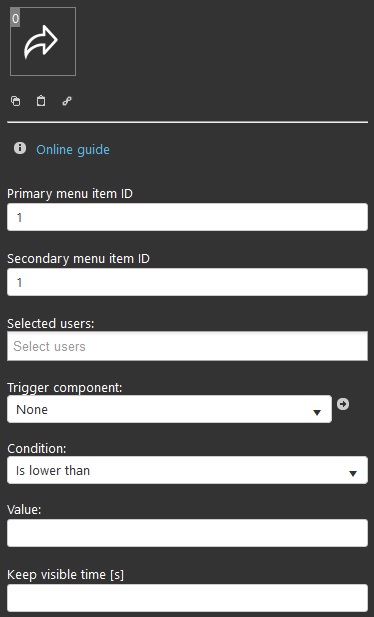Viewport: 374px width, 617px height.
Task: Focus the Primary menu item ID field
Action: (187, 217)
